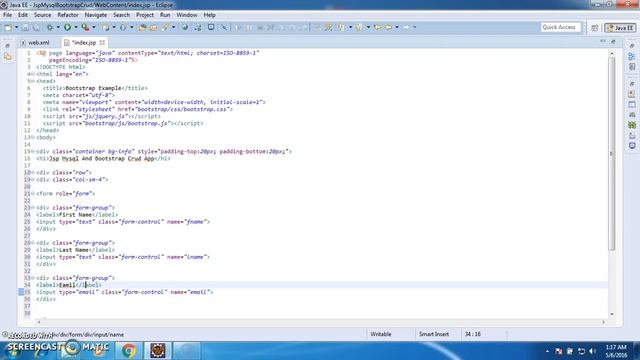Click the New Dynamic Web Project icon

(106, 27)
